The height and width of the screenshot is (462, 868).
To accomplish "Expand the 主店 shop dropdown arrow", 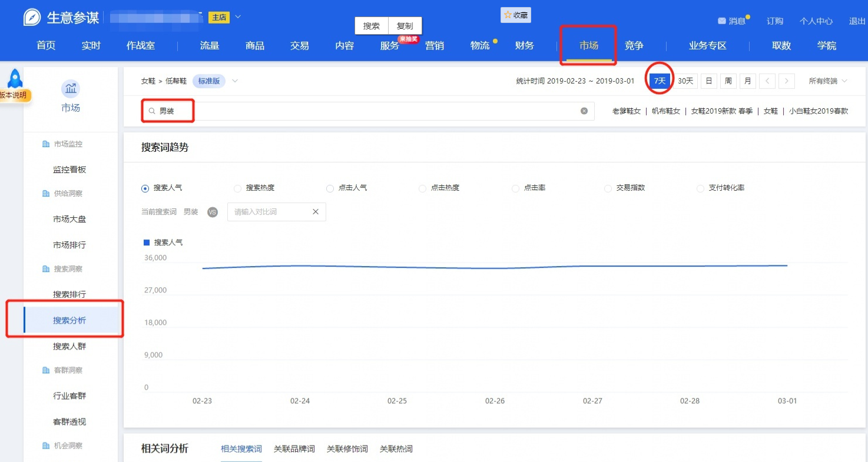I will point(238,17).
